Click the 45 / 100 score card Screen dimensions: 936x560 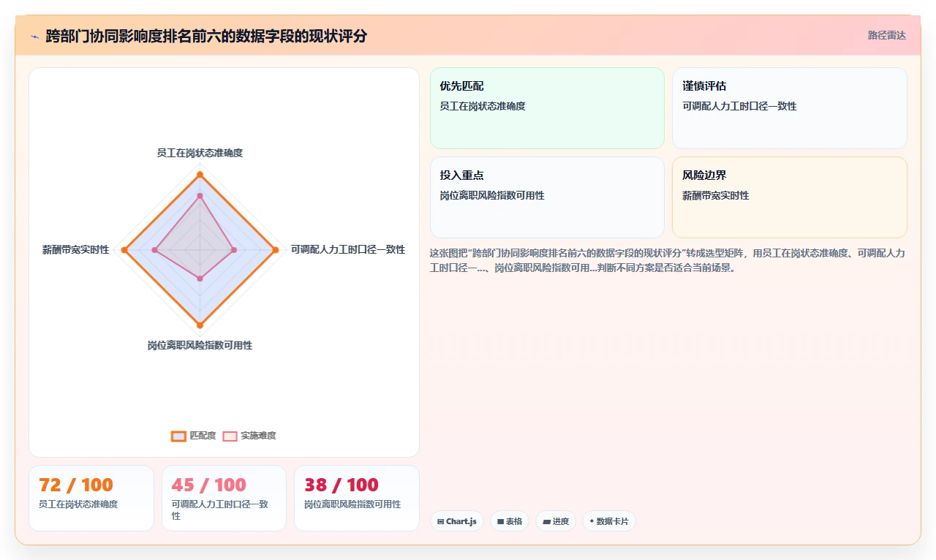click(x=224, y=498)
